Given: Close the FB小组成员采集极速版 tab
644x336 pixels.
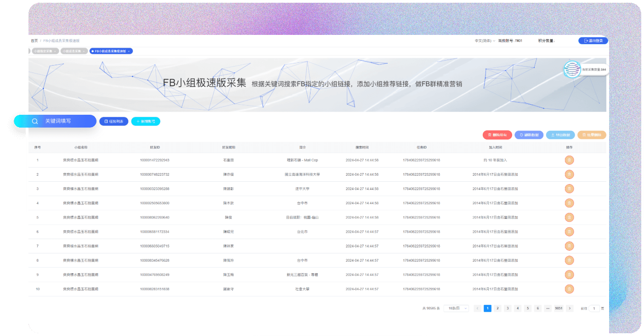Looking at the screenshot, I should pos(129,51).
